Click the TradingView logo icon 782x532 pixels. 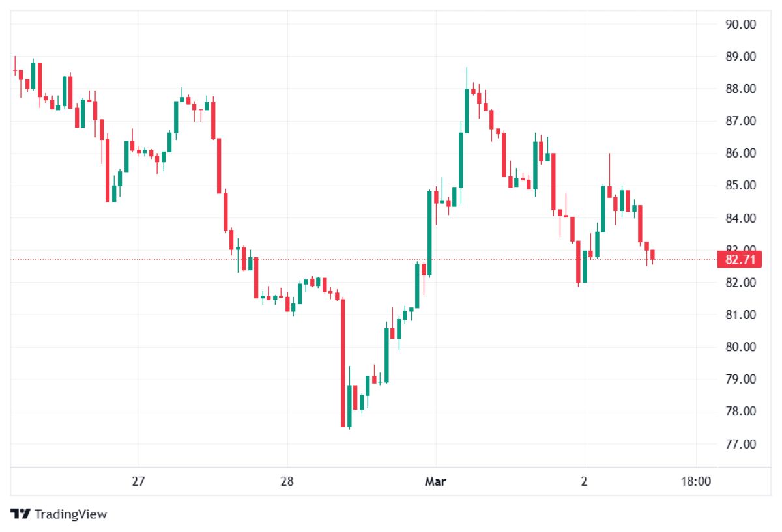(21, 514)
